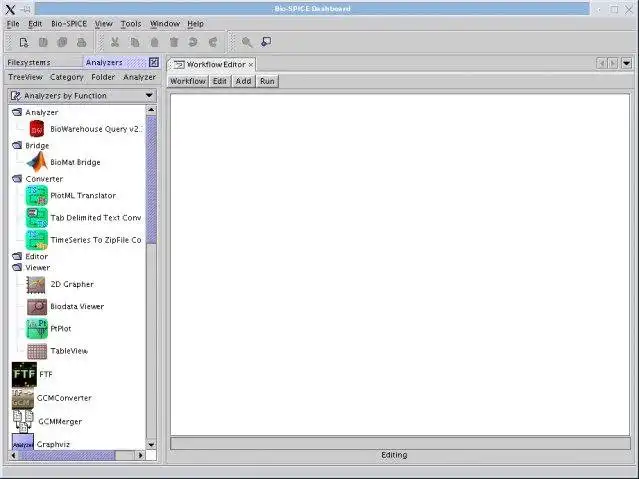
Task: Click the Delete trash toolbar icon
Action: click(x=174, y=42)
